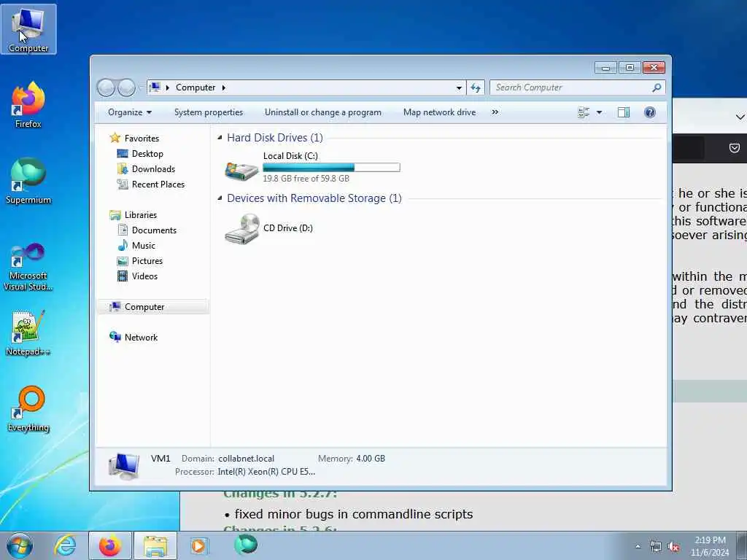Open the Windows Start orb
Image resolution: width=747 pixels, height=560 pixels.
point(20,545)
